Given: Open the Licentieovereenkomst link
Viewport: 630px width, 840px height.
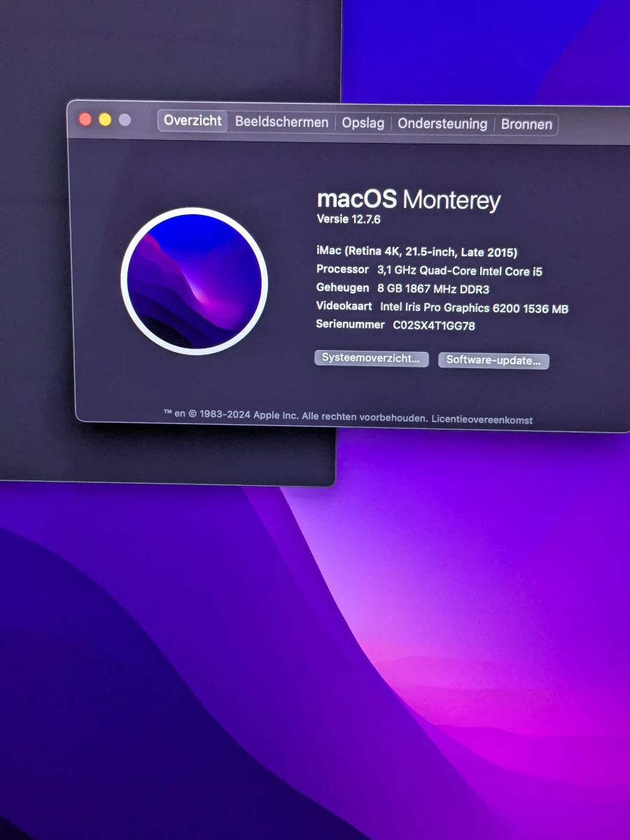Looking at the screenshot, I should tap(482, 420).
